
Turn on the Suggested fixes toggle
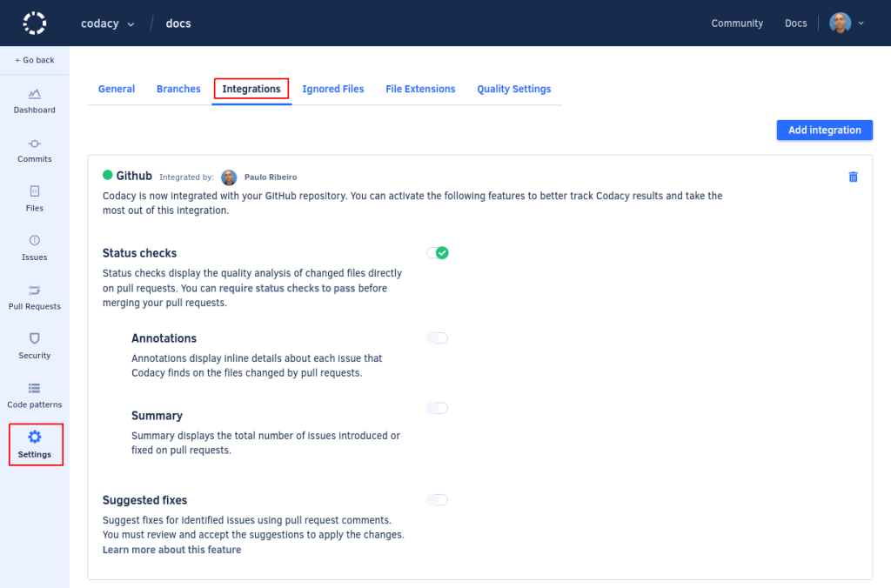(438, 499)
